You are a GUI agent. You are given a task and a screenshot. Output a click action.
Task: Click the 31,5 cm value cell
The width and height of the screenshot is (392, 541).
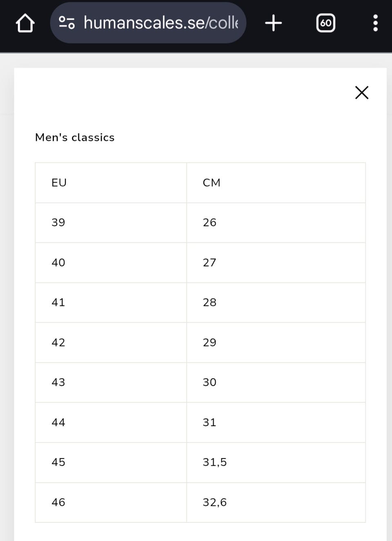(x=215, y=462)
